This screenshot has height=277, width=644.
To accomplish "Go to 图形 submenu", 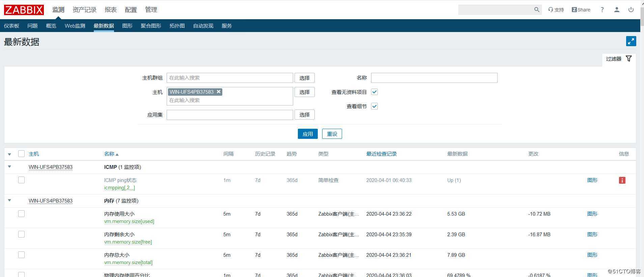I will (x=127, y=26).
